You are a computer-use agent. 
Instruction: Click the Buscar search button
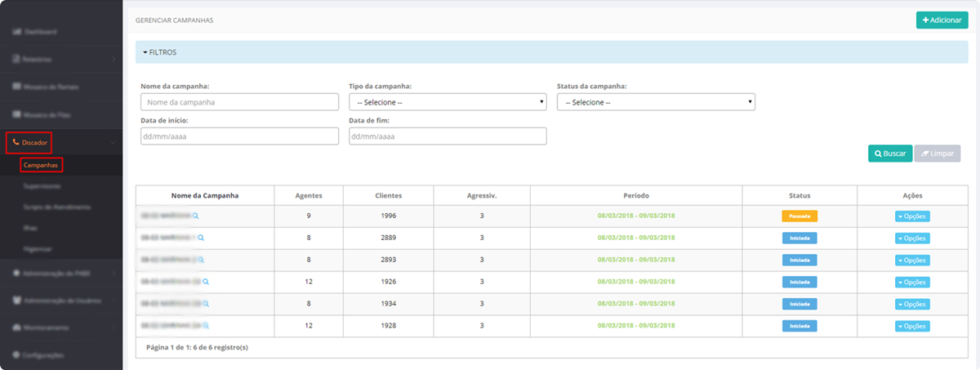889,154
